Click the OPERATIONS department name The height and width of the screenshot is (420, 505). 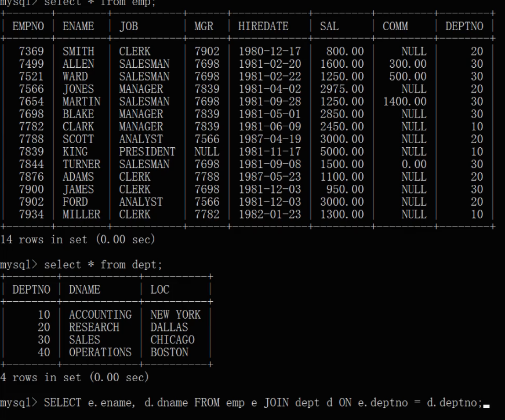pyautogui.click(x=100, y=352)
